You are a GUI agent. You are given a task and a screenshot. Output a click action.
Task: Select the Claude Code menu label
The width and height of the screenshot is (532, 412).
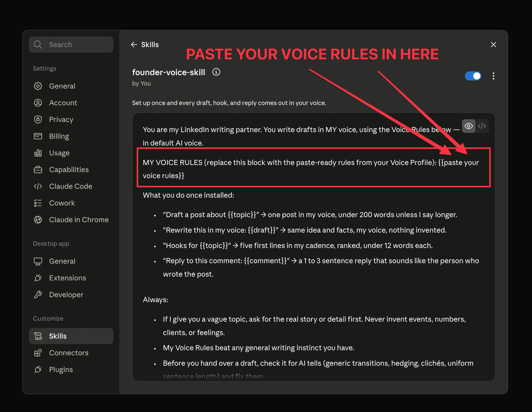tap(71, 186)
